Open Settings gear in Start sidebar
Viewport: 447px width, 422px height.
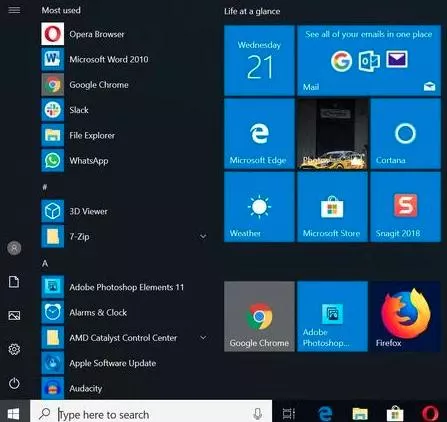pos(14,349)
